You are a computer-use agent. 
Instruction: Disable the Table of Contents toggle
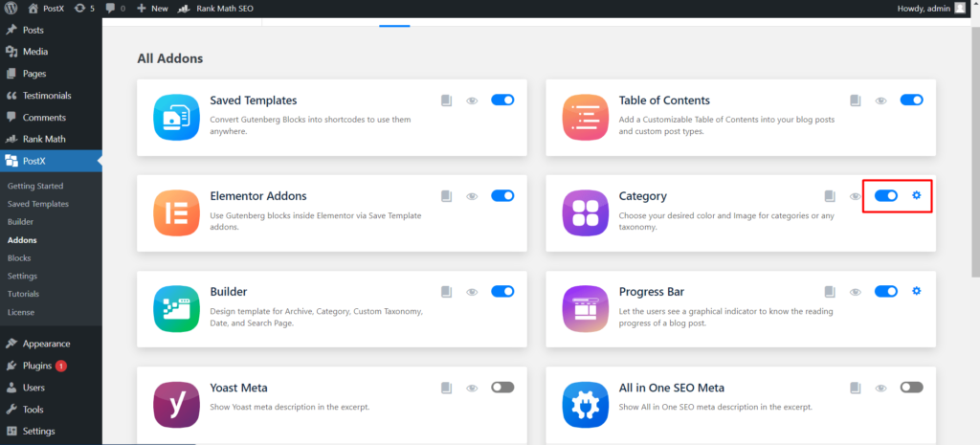911,100
